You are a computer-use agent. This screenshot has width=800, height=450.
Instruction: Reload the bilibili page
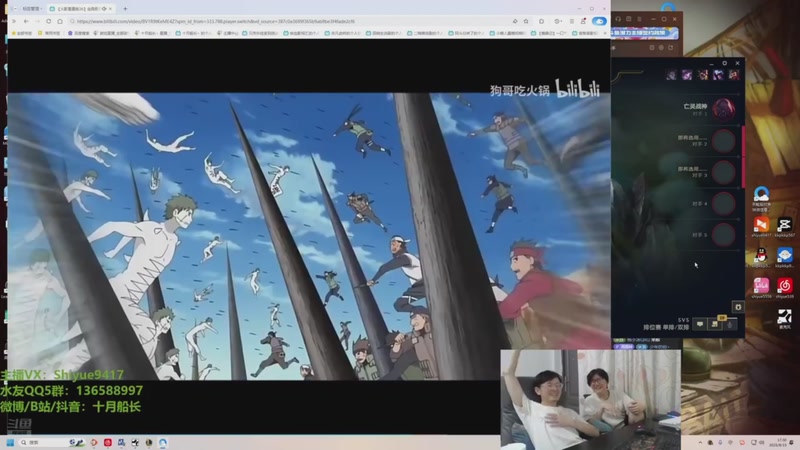pyautogui.click(x=48, y=21)
